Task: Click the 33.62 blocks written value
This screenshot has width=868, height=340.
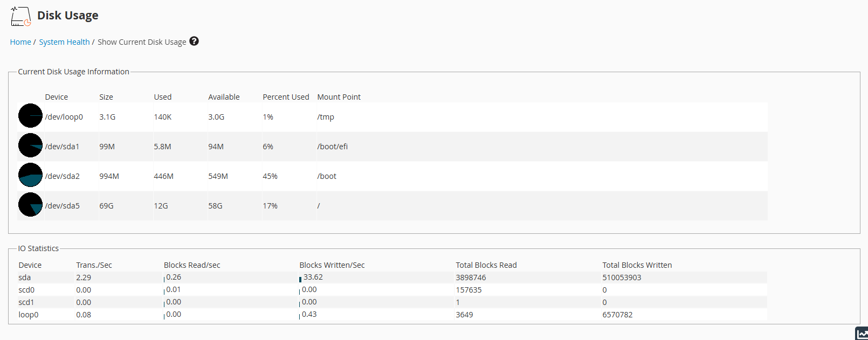Action: (x=313, y=277)
